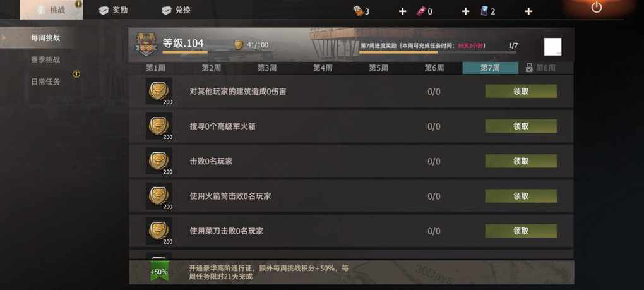Click the white reward box beside 1/7
This screenshot has height=290, width=644.
click(x=553, y=46)
